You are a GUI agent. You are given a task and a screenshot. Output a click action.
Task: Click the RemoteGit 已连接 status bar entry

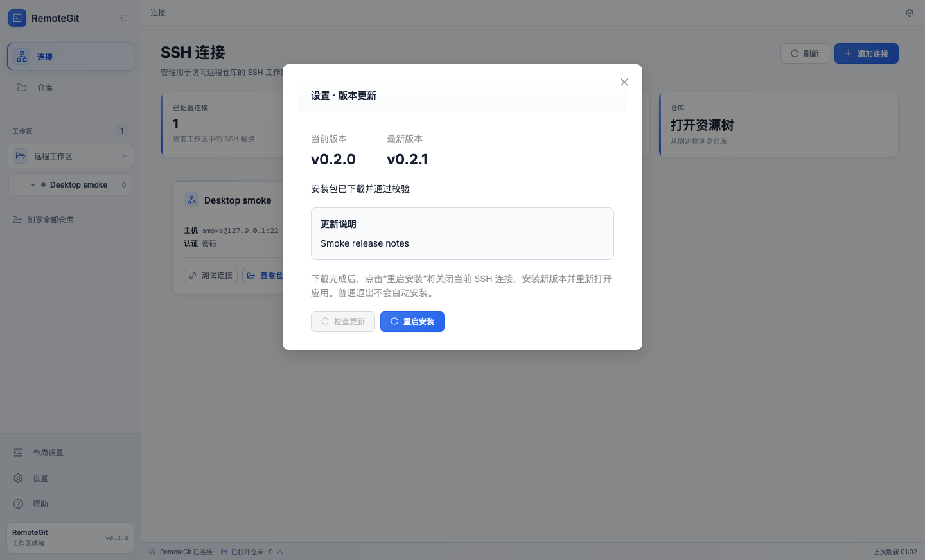point(181,552)
